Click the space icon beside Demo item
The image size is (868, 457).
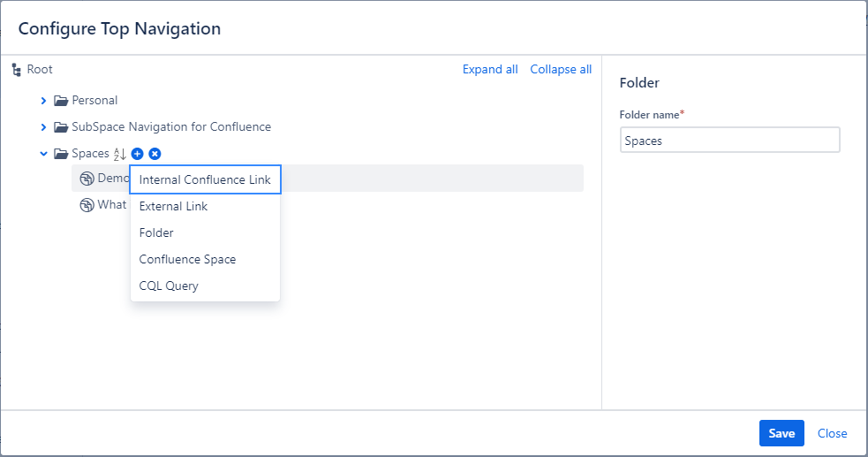point(87,179)
